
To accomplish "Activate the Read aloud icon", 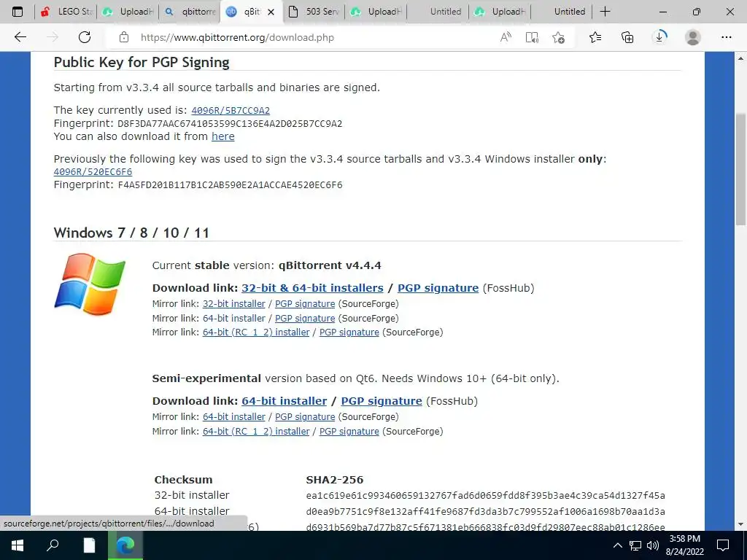I will coord(506,37).
